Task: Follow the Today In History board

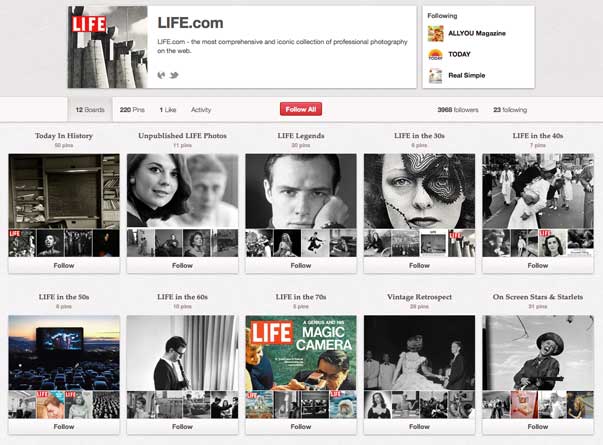Action: tap(64, 265)
